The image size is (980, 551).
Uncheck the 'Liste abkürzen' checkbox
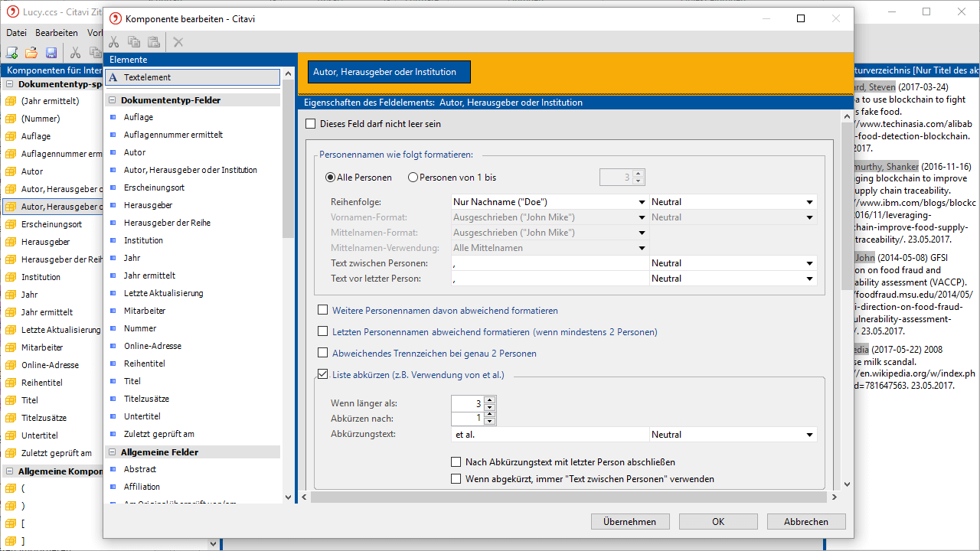coord(323,375)
